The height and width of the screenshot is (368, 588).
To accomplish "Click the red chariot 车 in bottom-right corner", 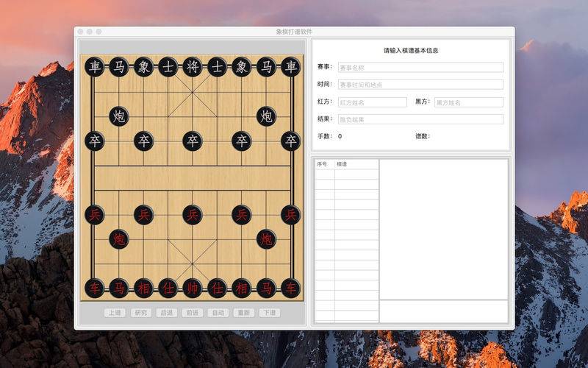I will [291, 288].
